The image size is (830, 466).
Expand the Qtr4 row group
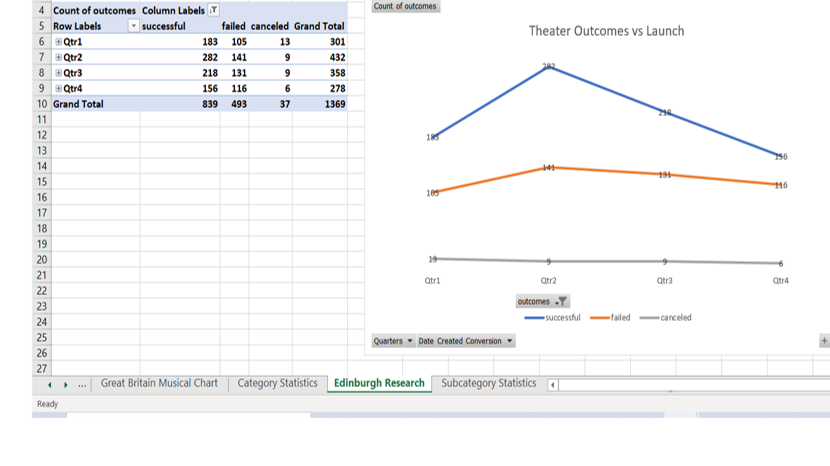[58, 88]
